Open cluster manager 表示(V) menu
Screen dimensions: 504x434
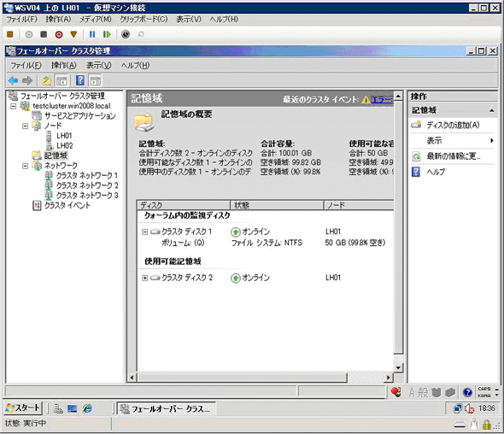pyautogui.click(x=99, y=65)
